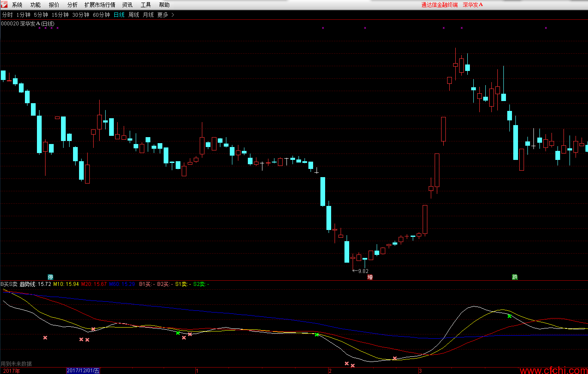This screenshot has width=588, height=374.
Task: Click the blue M60: 15.29 value
Action: [x=122, y=284]
